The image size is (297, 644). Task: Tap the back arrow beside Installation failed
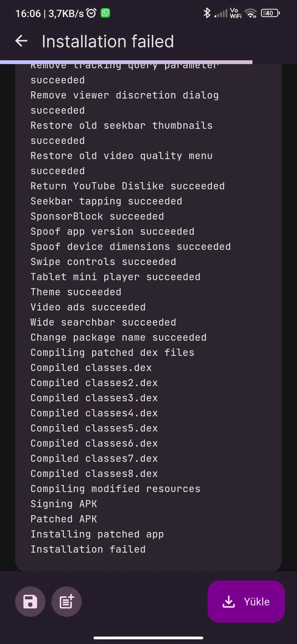pyautogui.click(x=21, y=41)
